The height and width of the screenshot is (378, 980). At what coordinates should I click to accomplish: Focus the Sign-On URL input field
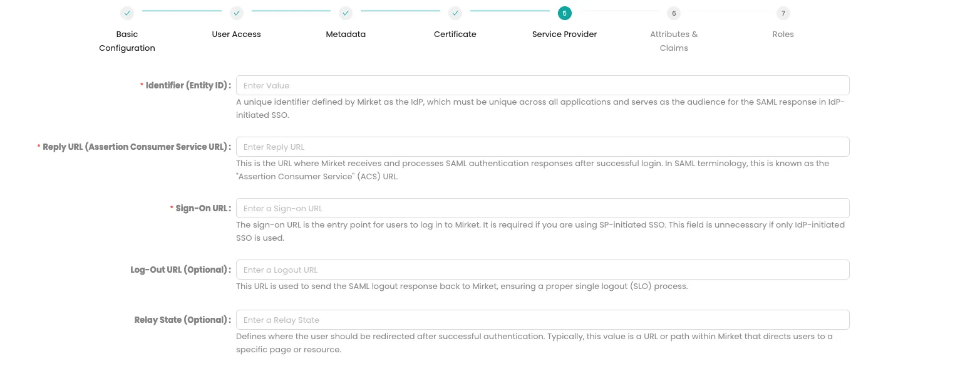pos(542,208)
